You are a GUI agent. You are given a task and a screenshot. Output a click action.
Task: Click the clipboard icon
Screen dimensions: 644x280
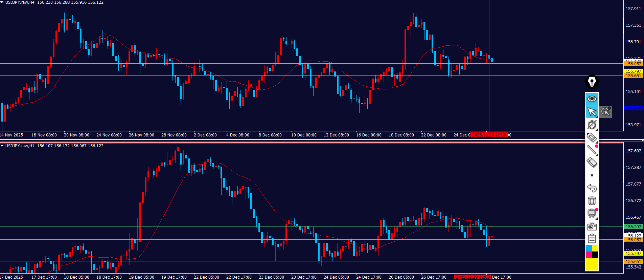point(592,239)
